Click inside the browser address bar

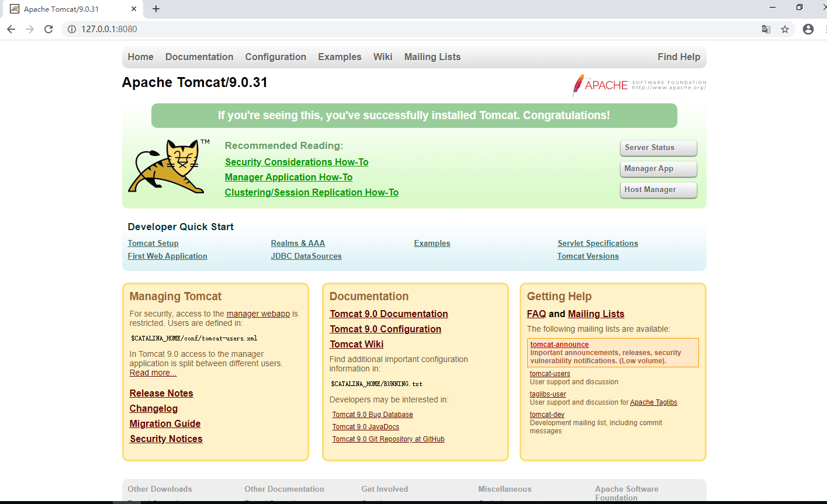pyautogui.click(x=234, y=29)
